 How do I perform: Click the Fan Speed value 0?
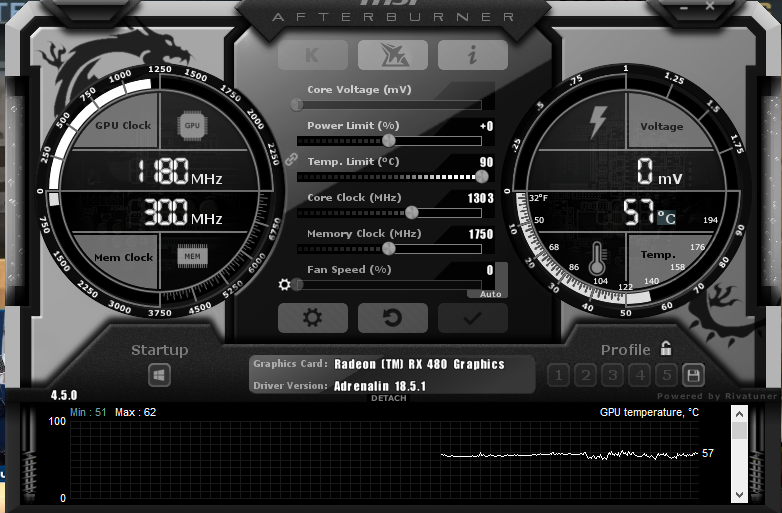(x=490, y=270)
